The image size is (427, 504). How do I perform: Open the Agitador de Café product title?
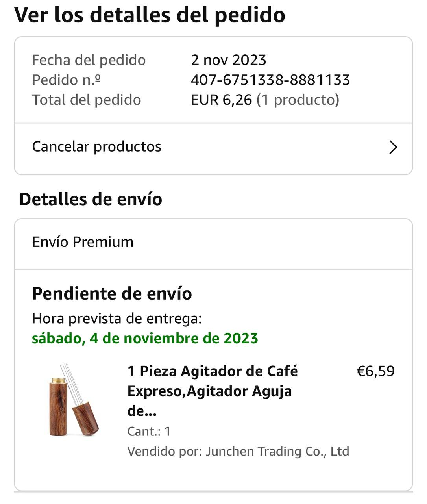[213, 391]
